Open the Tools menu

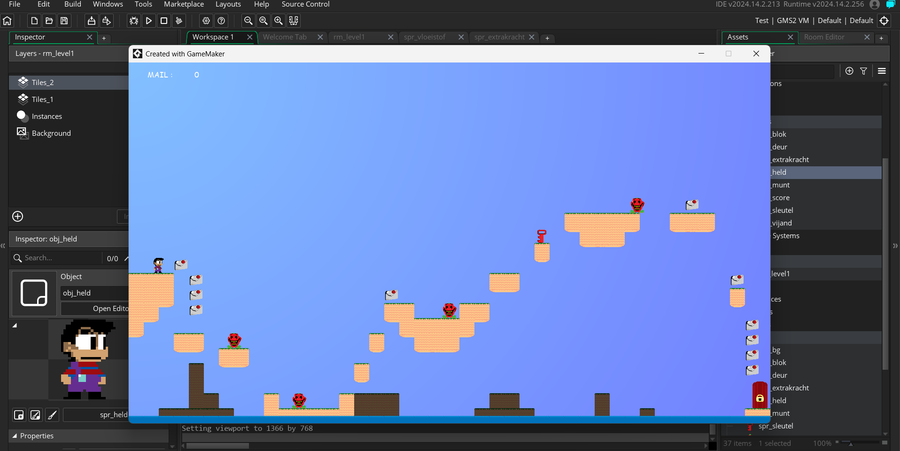[143, 4]
